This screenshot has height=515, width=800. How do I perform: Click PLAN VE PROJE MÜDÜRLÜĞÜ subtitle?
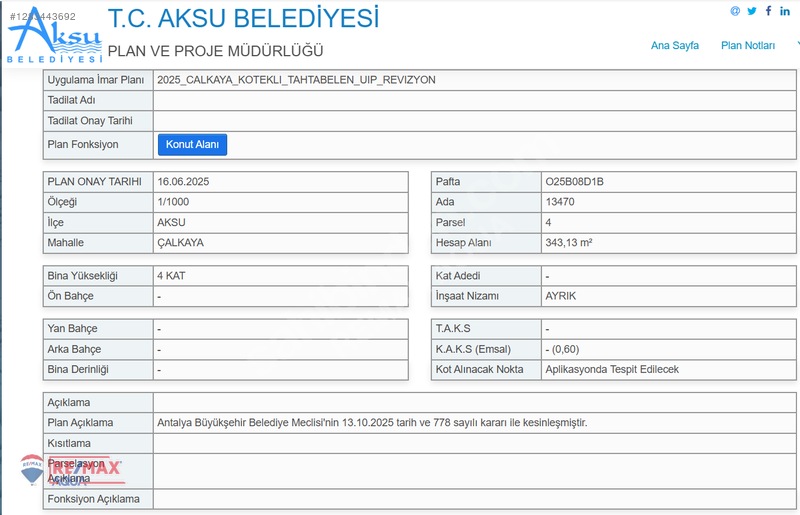click(x=215, y=51)
